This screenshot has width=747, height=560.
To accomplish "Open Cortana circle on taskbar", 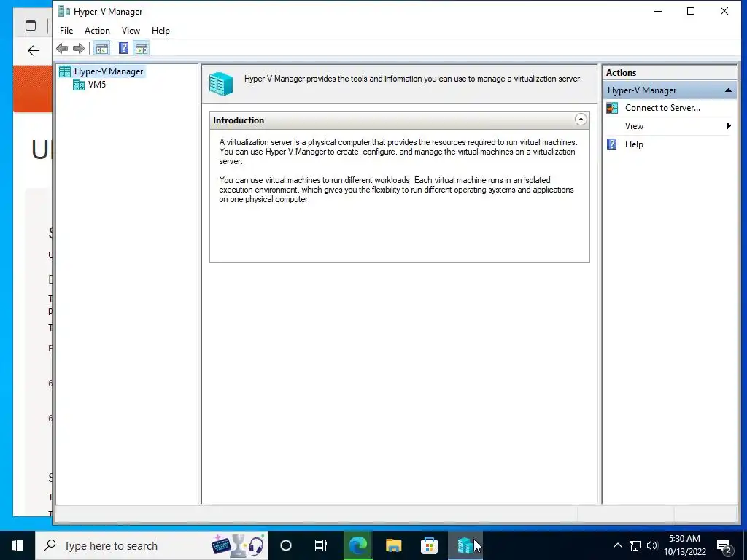I will pos(285,545).
